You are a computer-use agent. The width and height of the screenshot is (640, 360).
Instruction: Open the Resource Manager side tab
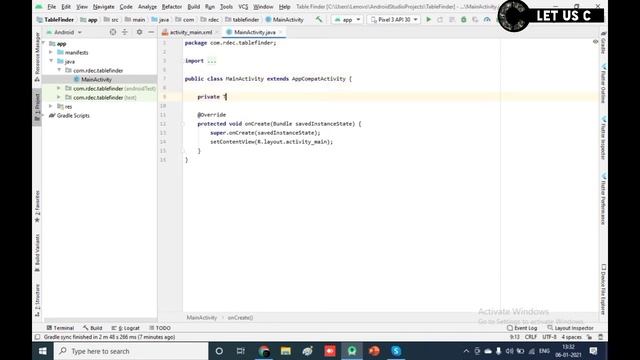pos(37,56)
